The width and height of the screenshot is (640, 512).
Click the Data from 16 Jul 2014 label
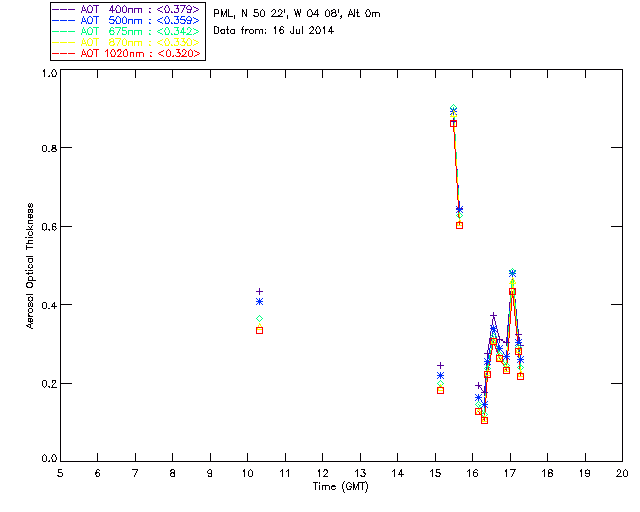(273, 30)
